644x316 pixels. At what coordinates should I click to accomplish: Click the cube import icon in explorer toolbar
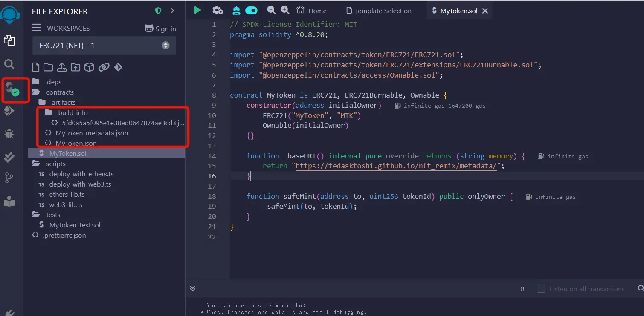coord(89,67)
